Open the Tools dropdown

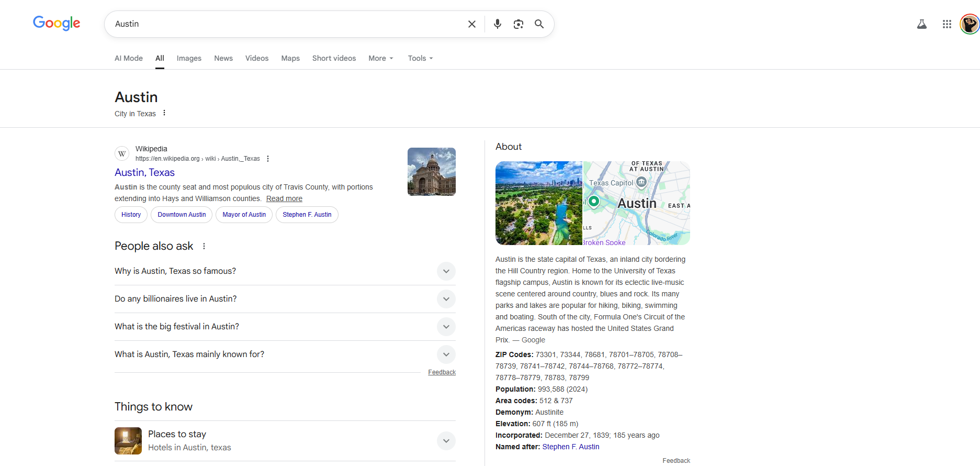coord(420,58)
